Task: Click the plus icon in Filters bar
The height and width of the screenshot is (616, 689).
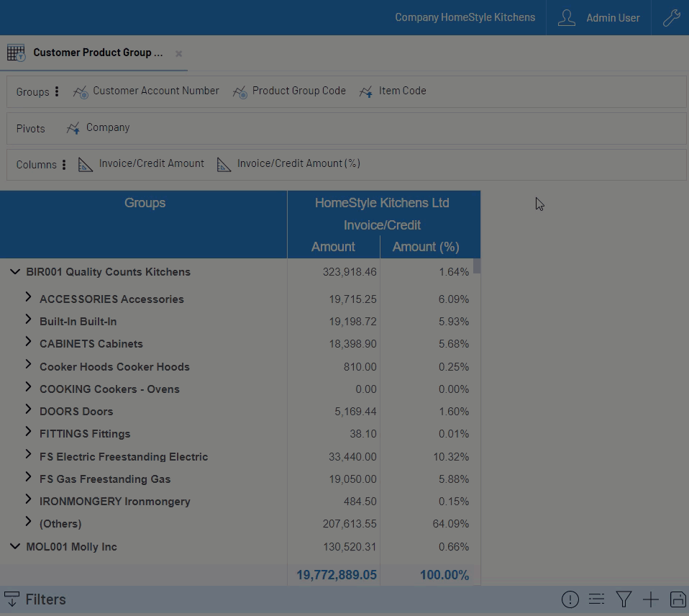Action: coord(650,599)
